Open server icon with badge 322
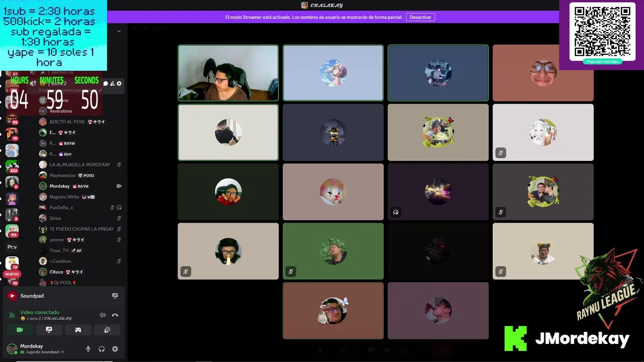 pos(12,166)
